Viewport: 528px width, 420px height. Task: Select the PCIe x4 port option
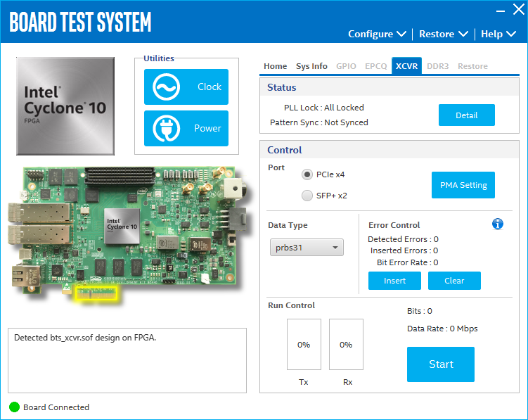[x=307, y=174]
